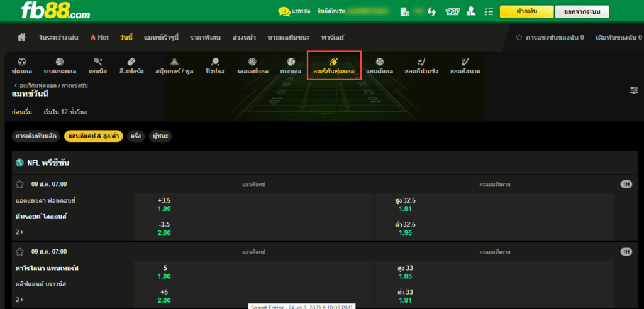Open the cash banknote icon in header
The height and width of the screenshot is (309, 644).
(452, 11)
